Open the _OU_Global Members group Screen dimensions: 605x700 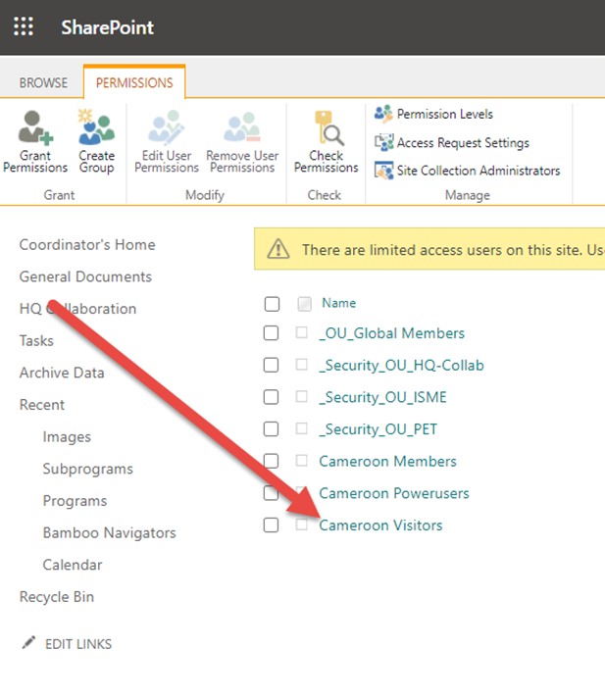coord(391,333)
